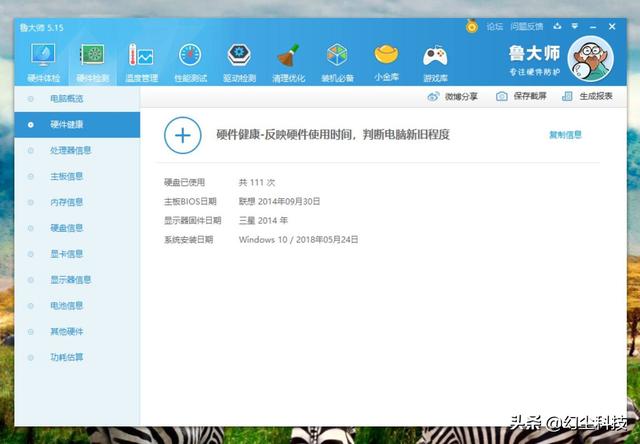Image resolution: width=640 pixels, height=444 pixels.
Task: Open 游戏库 game controller icon
Action: tap(435, 56)
